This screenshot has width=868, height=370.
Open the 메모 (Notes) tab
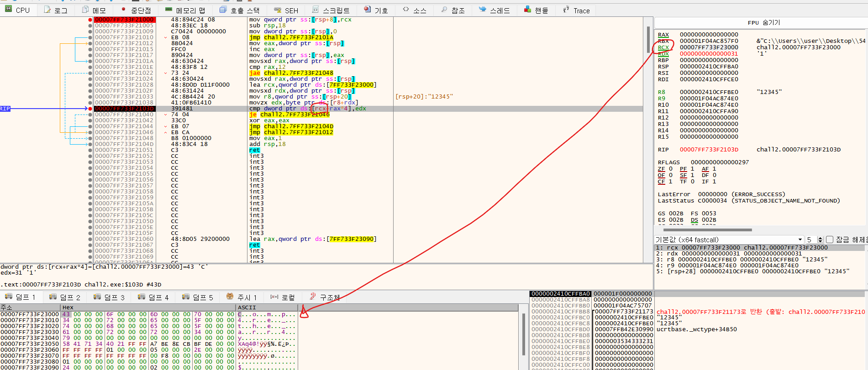[x=94, y=10]
